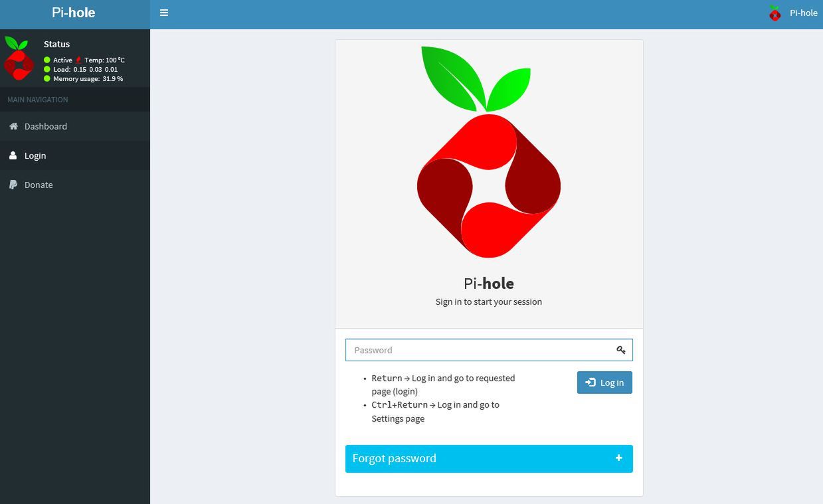The width and height of the screenshot is (823, 504).
Task: Click the 'Active' status text
Action: click(62, 60)
